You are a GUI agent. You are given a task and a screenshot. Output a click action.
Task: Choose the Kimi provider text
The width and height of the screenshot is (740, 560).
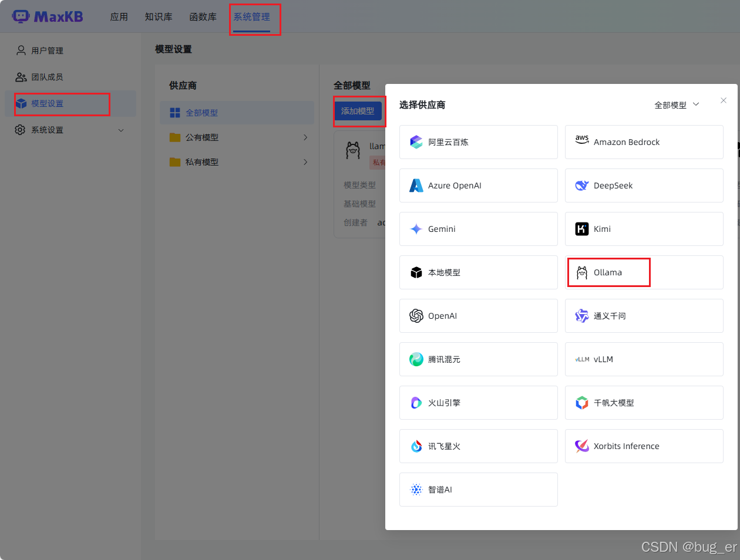[x=602, y=229]
